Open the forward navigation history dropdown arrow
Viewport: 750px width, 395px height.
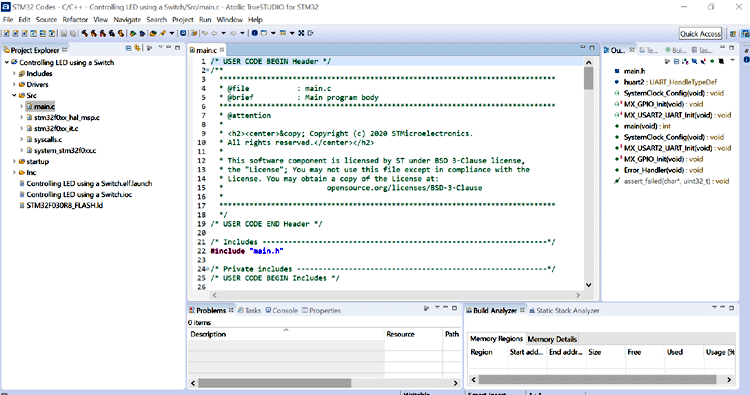pyautogui.click(x=242, y=33)
